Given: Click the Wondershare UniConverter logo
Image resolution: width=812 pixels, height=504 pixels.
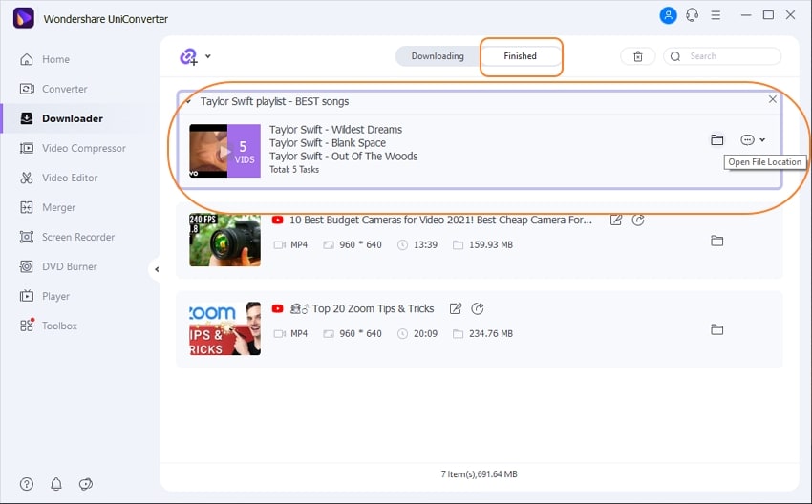Looking at the screenshot, I should click(23, 18).
